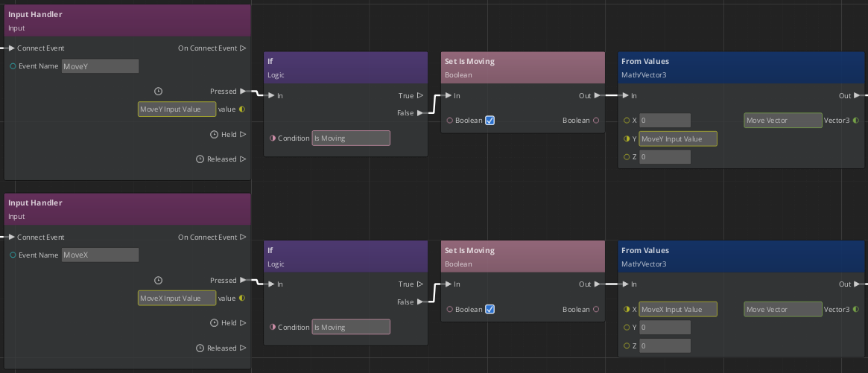Click the On Connect Event port of MoveX handler
868x373 pixels.
point(243,237)
